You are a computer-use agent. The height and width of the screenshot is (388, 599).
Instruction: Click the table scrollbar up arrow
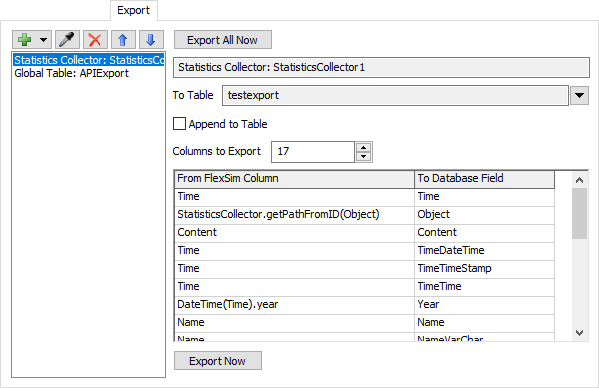[x=580, y=180]
